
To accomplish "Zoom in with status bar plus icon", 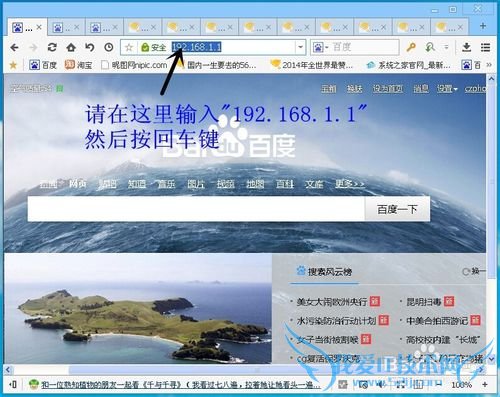I will tap(485, 385).
